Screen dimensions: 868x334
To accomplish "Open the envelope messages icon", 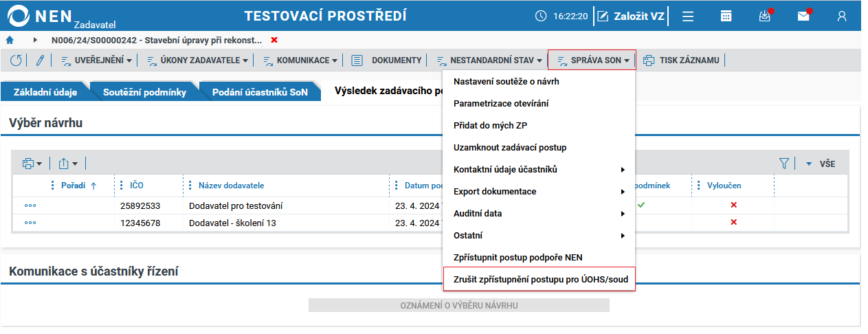I will [803, 16].
